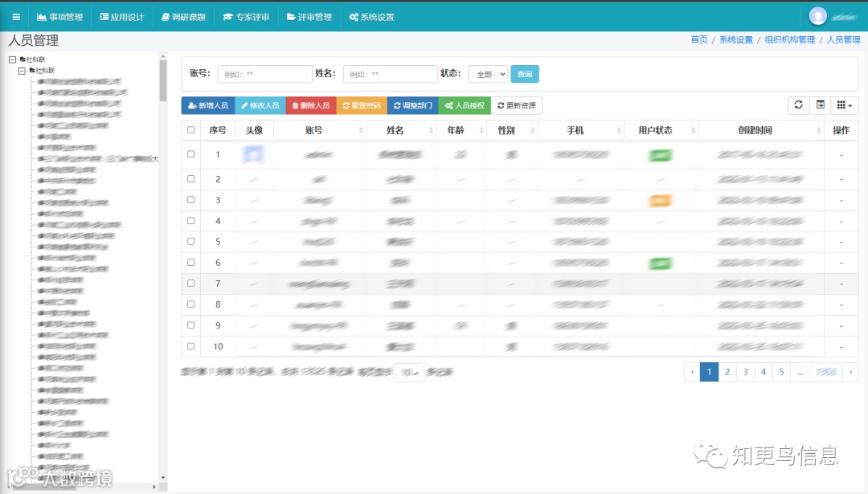The width and height of the screenshot is (868, 494).
Task: Open the 评审管理 menu
Action: click(x=309, y=17)
